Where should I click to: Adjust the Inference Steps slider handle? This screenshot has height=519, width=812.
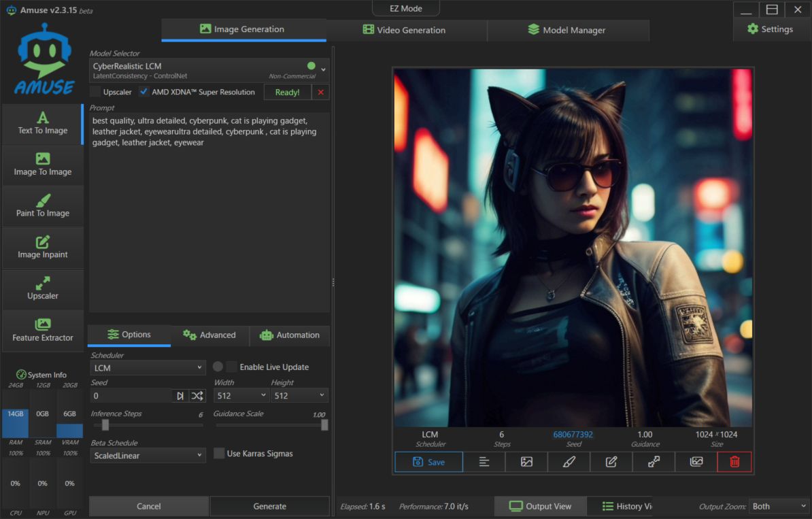[105, 425]
